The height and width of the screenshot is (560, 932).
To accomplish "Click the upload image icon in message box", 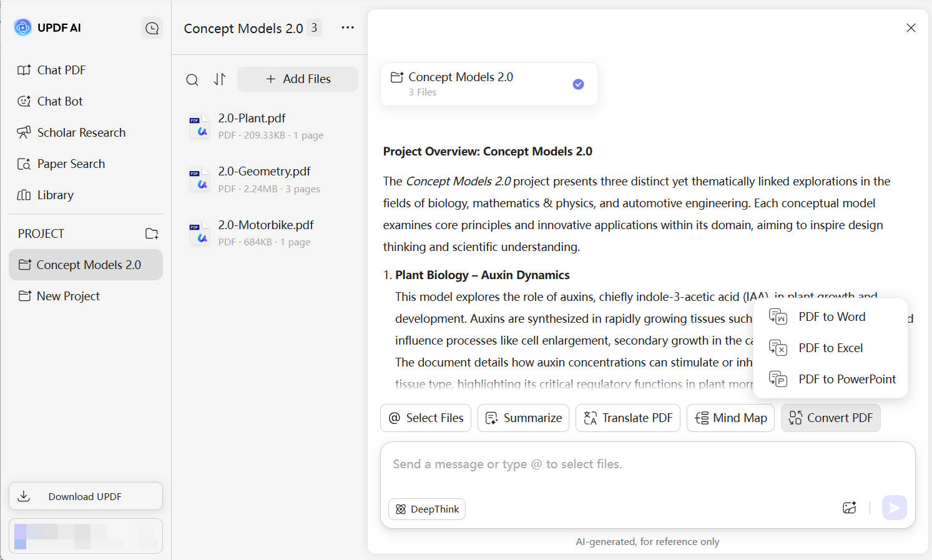I will (x=849, y=508).
